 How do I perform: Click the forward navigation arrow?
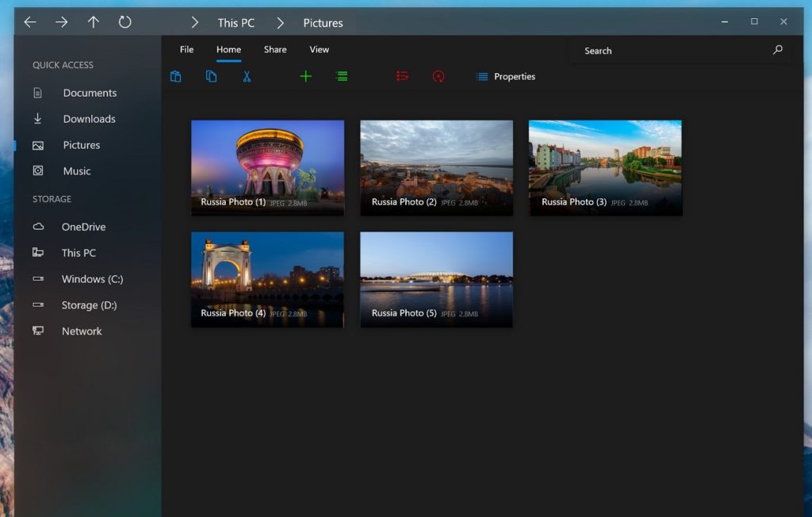pyautogui.click(x=61, y=22)
